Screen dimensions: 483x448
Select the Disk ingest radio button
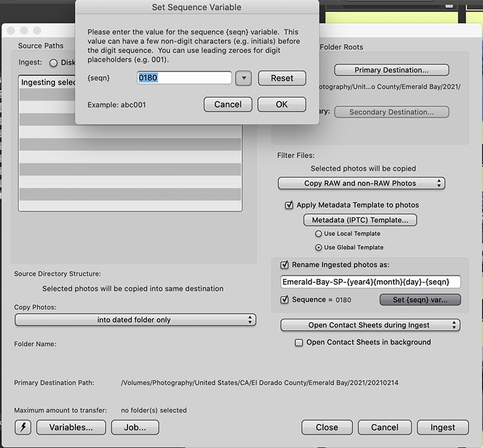(x=53, y=63)
